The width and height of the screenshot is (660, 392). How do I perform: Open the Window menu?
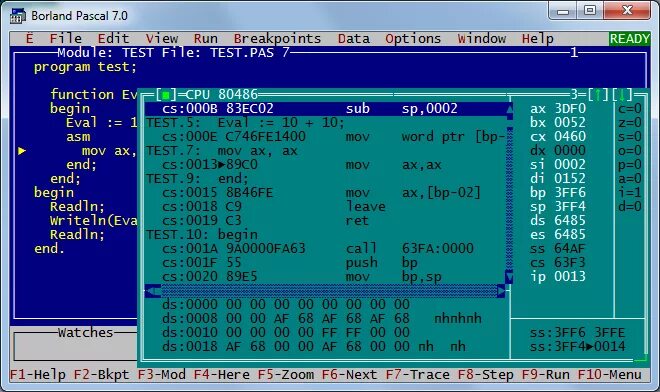(482, 39)
